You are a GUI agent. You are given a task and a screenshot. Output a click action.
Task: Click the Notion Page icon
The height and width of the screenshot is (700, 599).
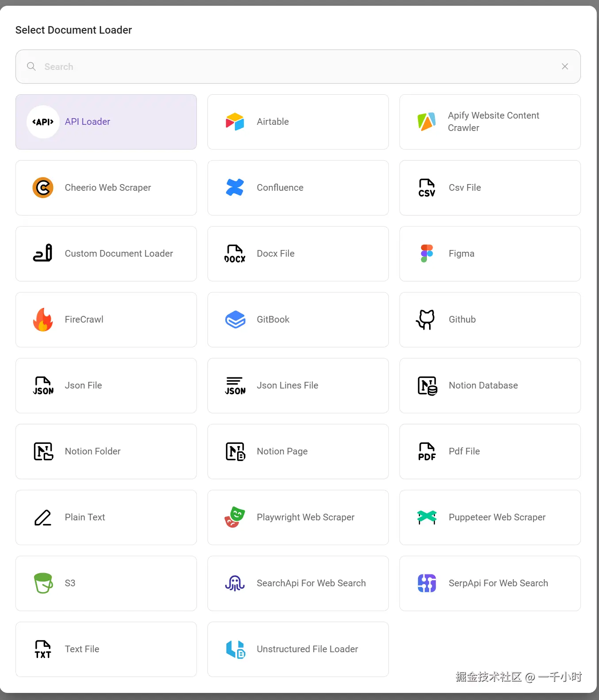235,451
